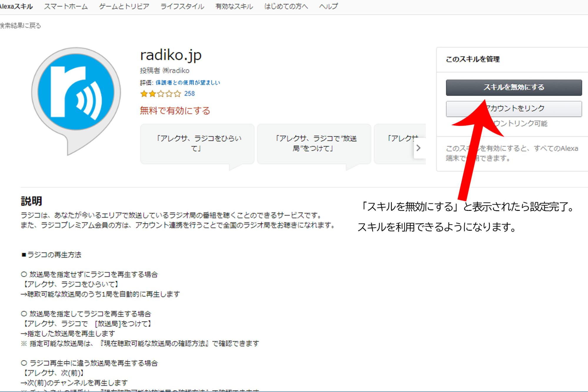This screenshot has width=588, height=392.
Task: Open the Alexaスキル menu item
Action: (16, 6)
